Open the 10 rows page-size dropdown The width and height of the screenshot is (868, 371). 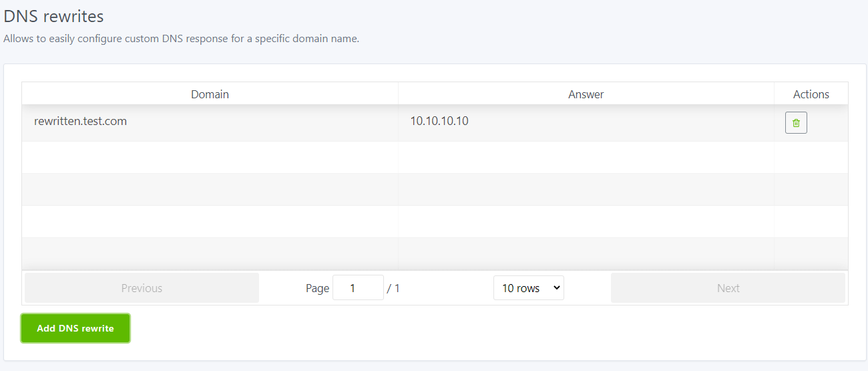528,288
